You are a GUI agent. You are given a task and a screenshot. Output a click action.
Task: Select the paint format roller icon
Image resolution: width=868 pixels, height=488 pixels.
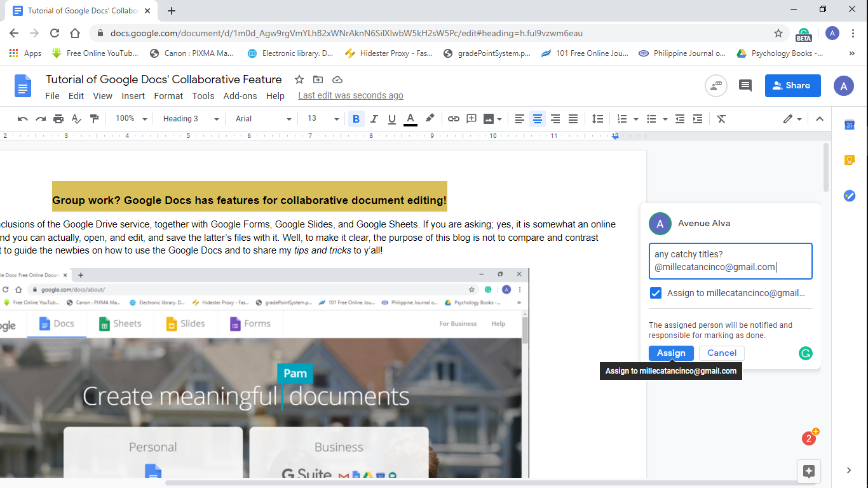tap(94, 119)
